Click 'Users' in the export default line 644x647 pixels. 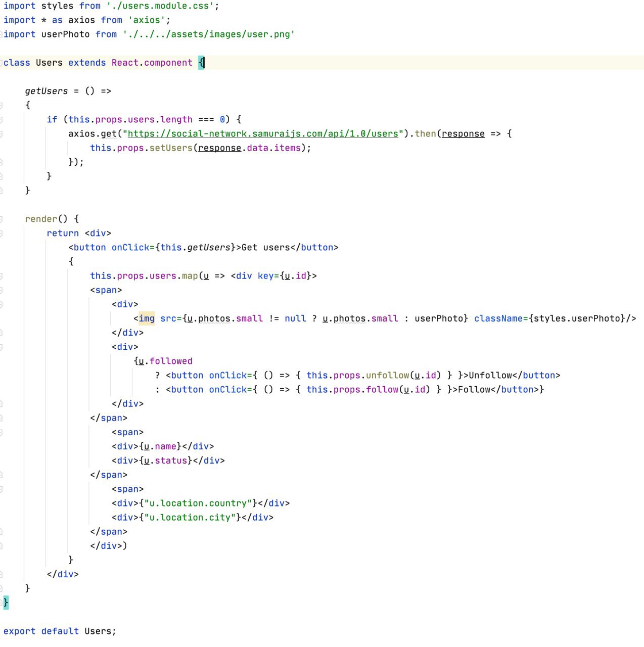tap(98, 631)
